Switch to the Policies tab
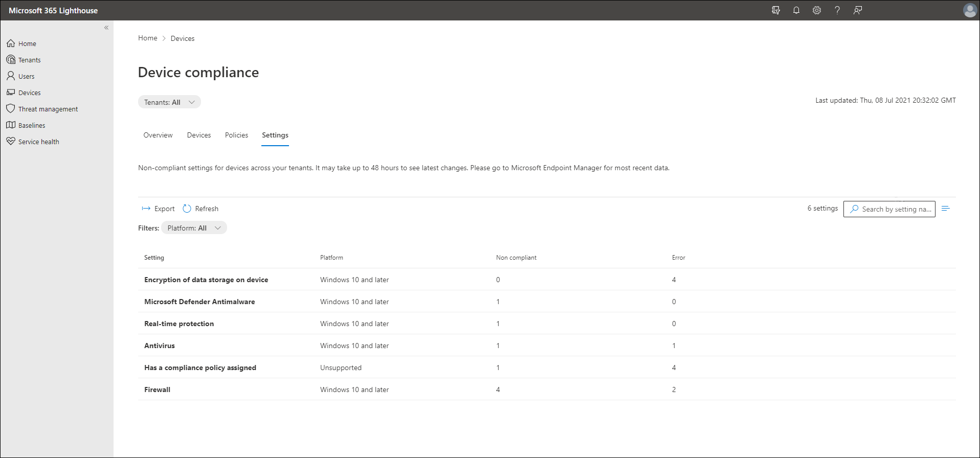Image resolution: width=980 pixels, height=458 pixels. coord(236,135)
